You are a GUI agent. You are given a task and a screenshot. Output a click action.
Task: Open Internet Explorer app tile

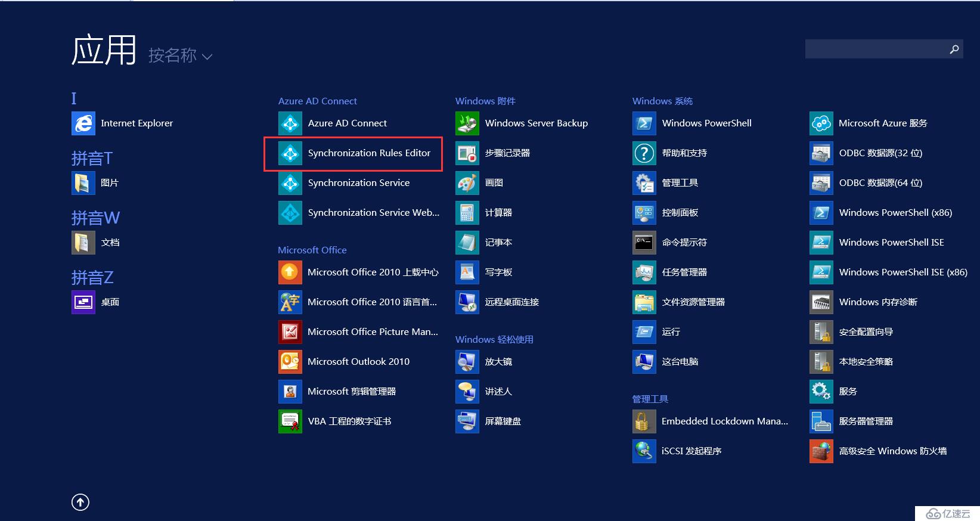coord(83,123)
